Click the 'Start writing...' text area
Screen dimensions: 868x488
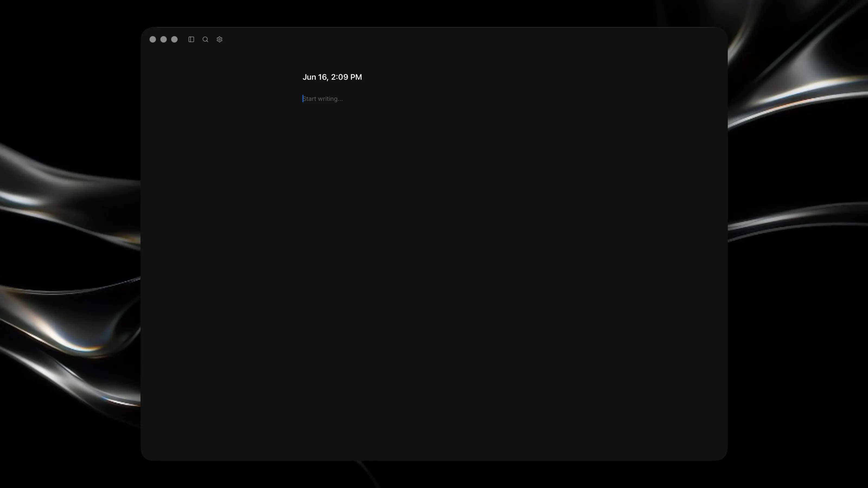click(x=323, y=99)
